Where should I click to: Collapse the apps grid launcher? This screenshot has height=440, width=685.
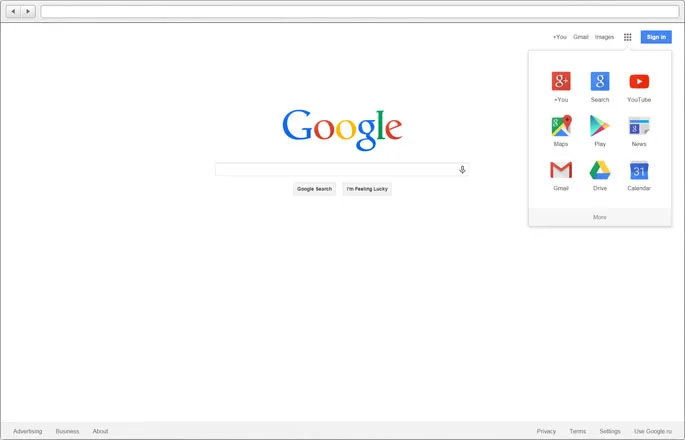click(x=627, y=37)
